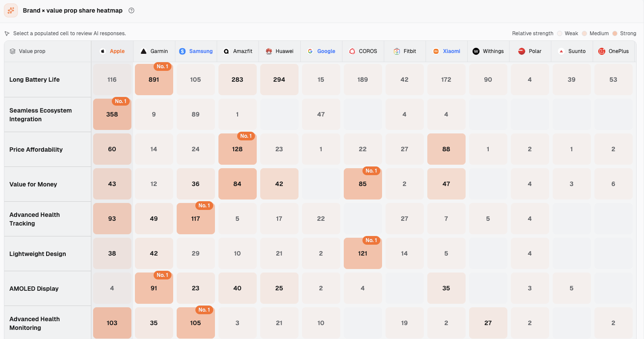
Task: Click the Xiaomi Price Affordability cell 88
Action: coord(446,149)
